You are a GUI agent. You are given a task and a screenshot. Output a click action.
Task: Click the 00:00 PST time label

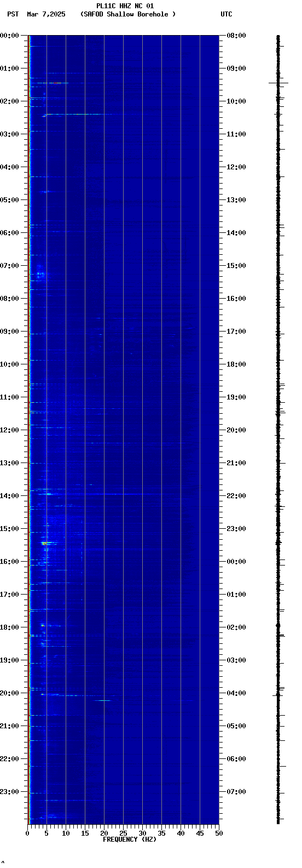tap(10, 36)
